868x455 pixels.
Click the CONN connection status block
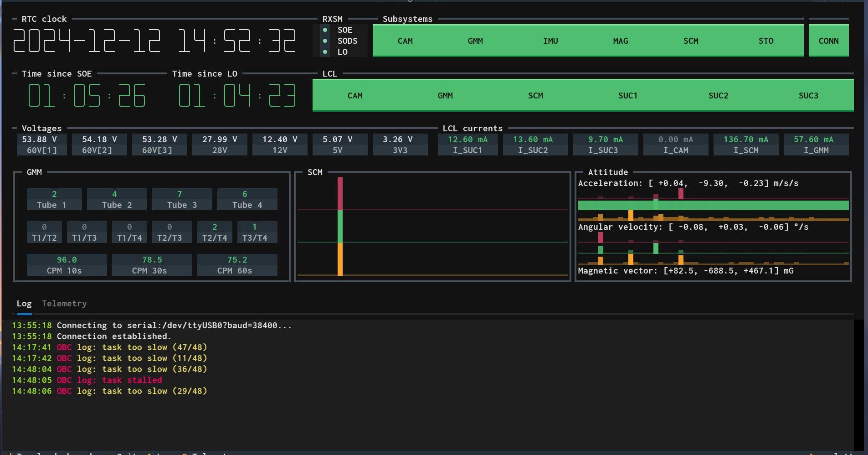828,41
